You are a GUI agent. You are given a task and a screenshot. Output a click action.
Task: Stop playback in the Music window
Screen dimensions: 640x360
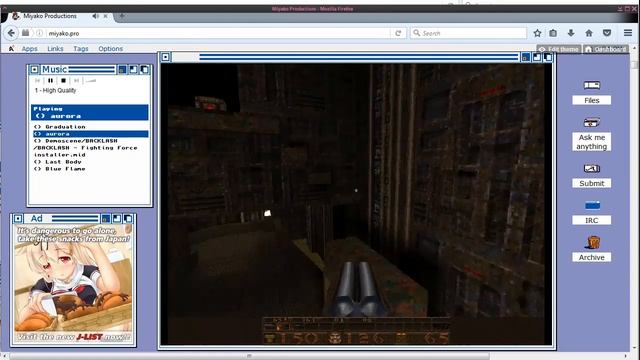click(x=63, y=81)
